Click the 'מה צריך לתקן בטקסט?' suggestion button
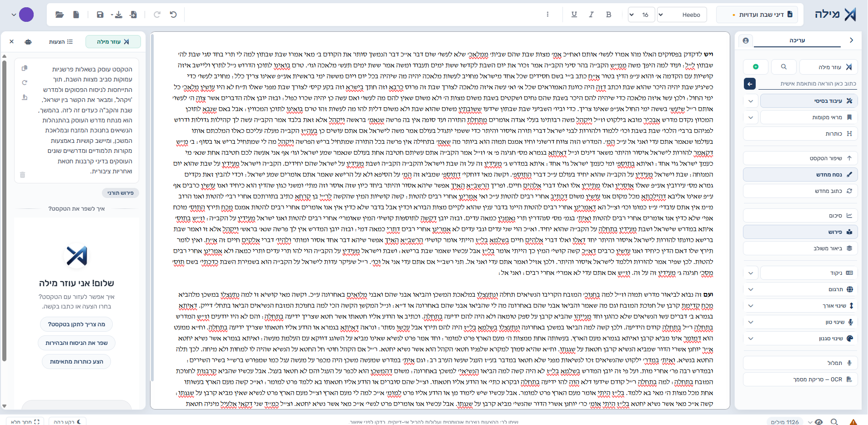The image size is (868, 425). pos(76,324)
